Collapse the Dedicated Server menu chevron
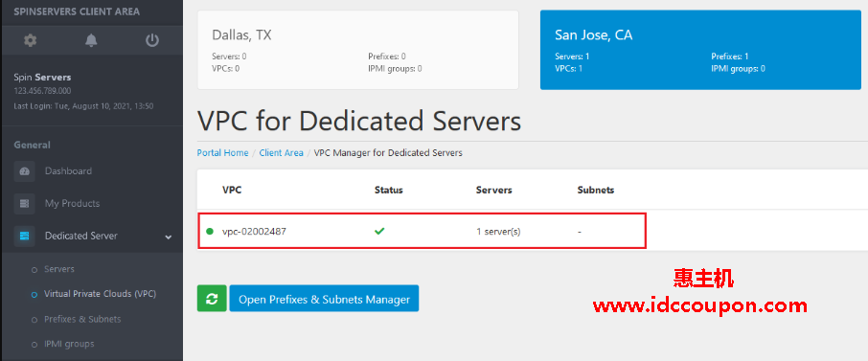Viewport: 868px width, 361px height. (169, 237)
